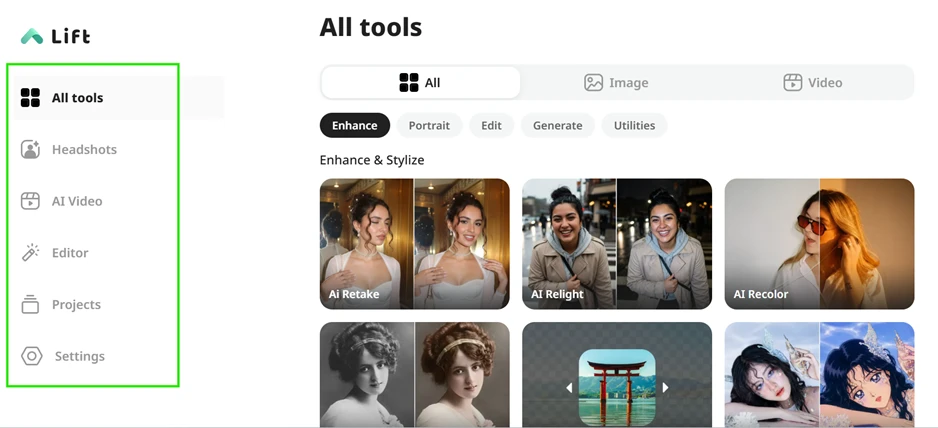Click the AI Video film icon
The image size is (938, 428).
30,201
